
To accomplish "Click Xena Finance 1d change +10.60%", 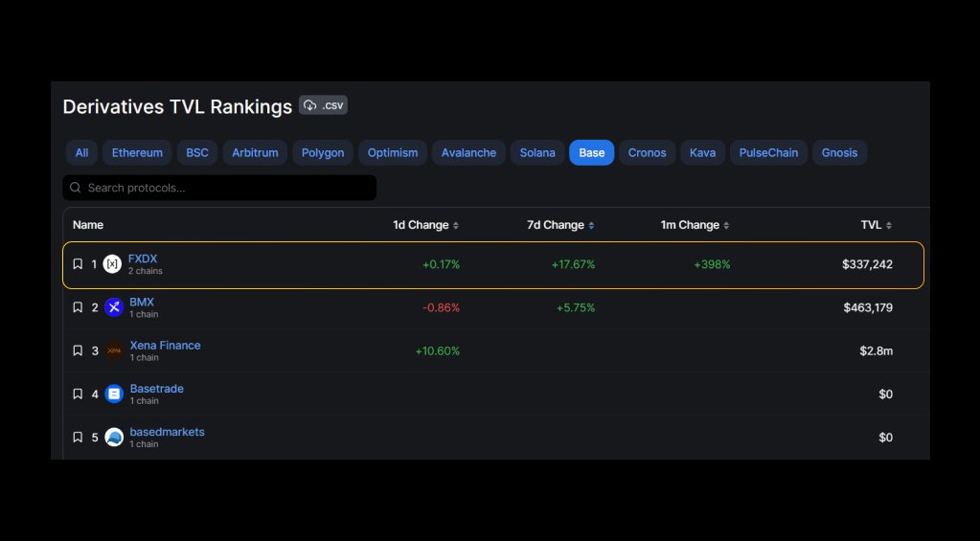I will [438, 351].
